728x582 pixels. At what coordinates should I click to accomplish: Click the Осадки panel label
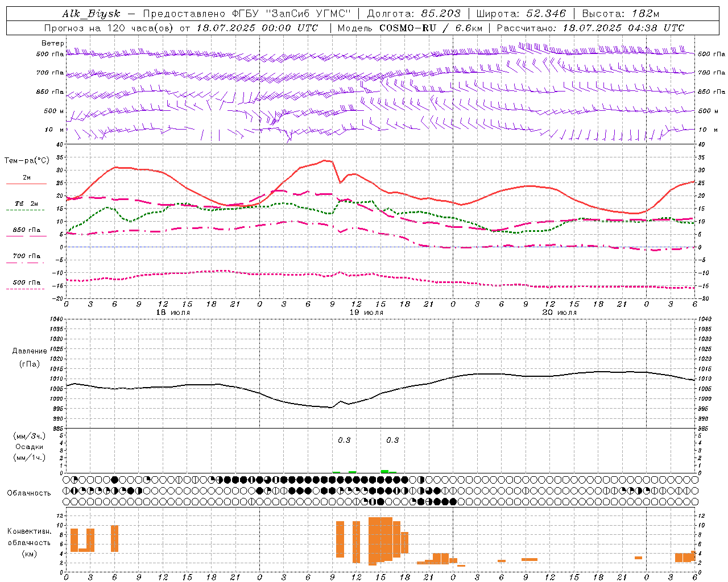point(30,447)
